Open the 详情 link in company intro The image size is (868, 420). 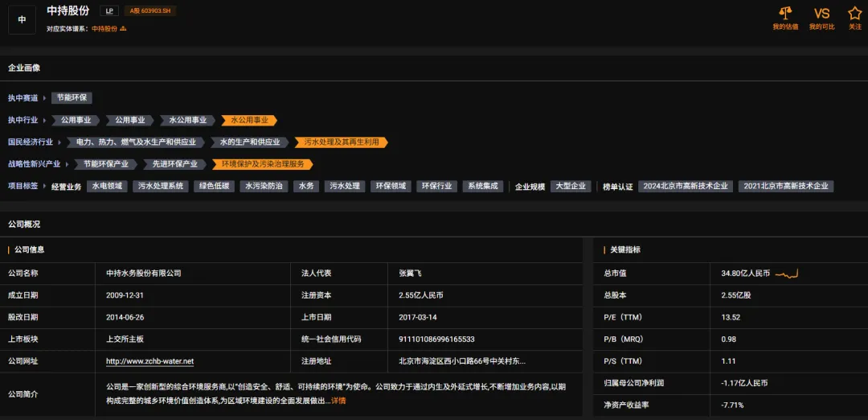pos(338,400)
